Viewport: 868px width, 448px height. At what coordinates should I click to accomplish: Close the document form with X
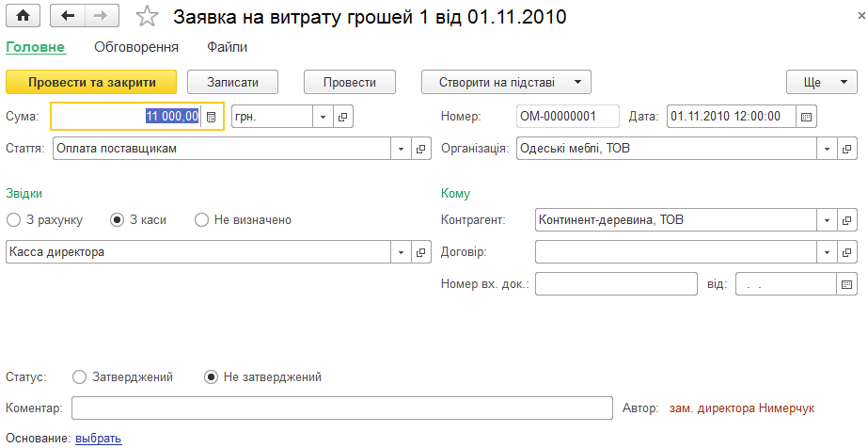(x=860, y=17)
